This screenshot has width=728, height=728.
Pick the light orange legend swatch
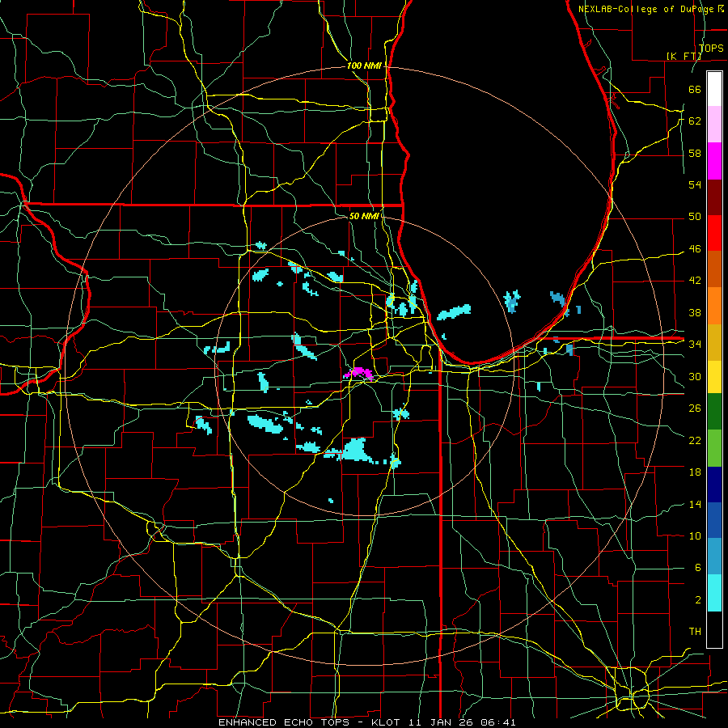714,306
